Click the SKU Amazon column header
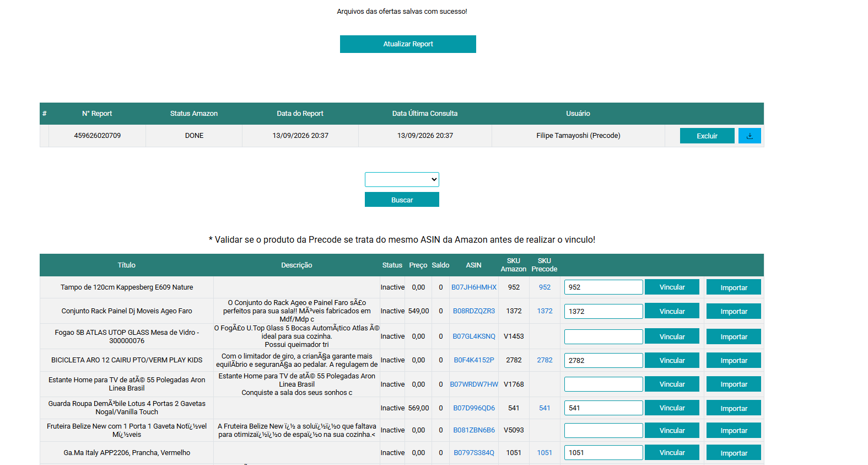Image resolution: width=868 pixels, height=465 pixels. [514, 265]
